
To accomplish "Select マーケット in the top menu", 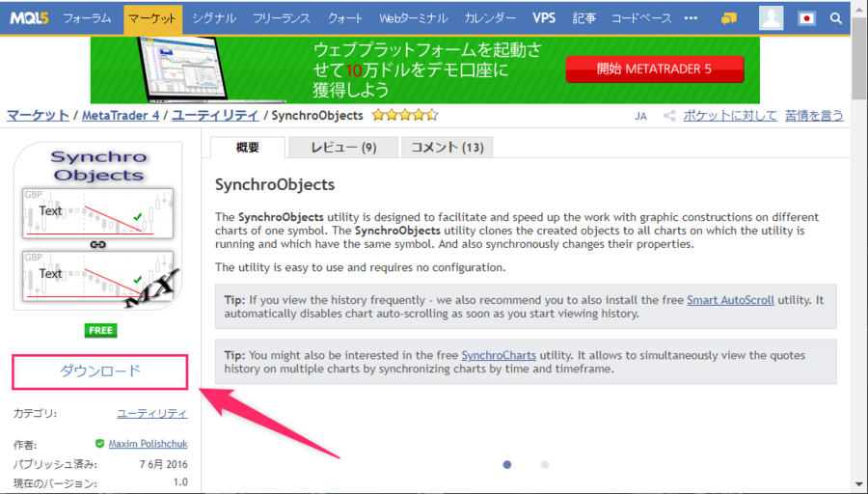I will click(x=152, y=19).
